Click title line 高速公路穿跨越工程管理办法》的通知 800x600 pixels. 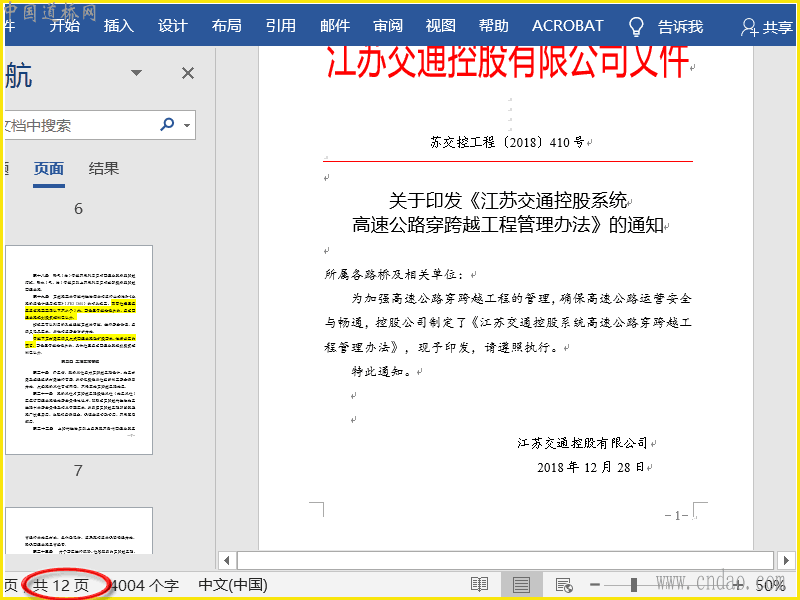pos(508,224)
